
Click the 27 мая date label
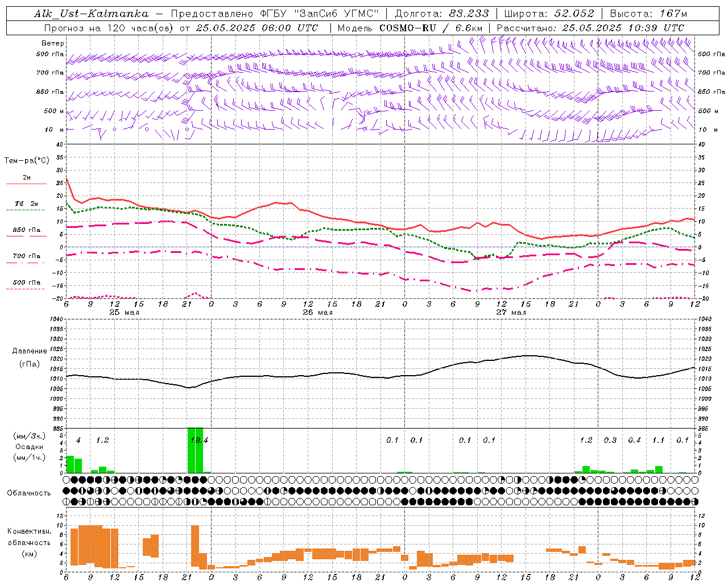[x=511, y=313]
